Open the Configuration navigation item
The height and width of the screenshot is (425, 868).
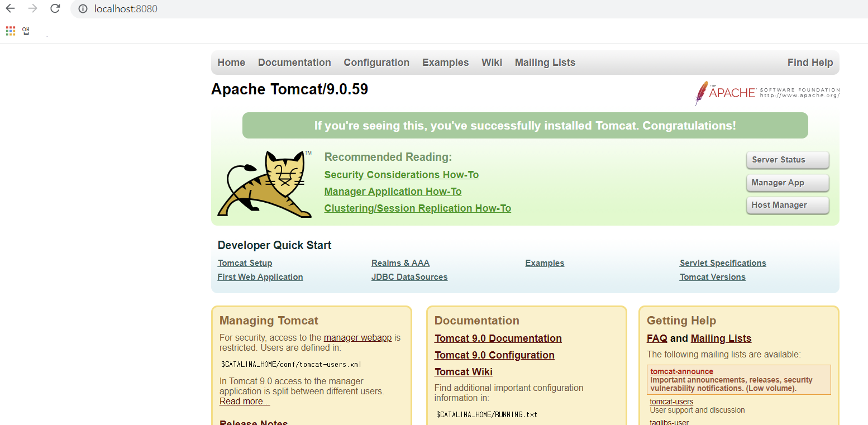[x=376, y=63]
